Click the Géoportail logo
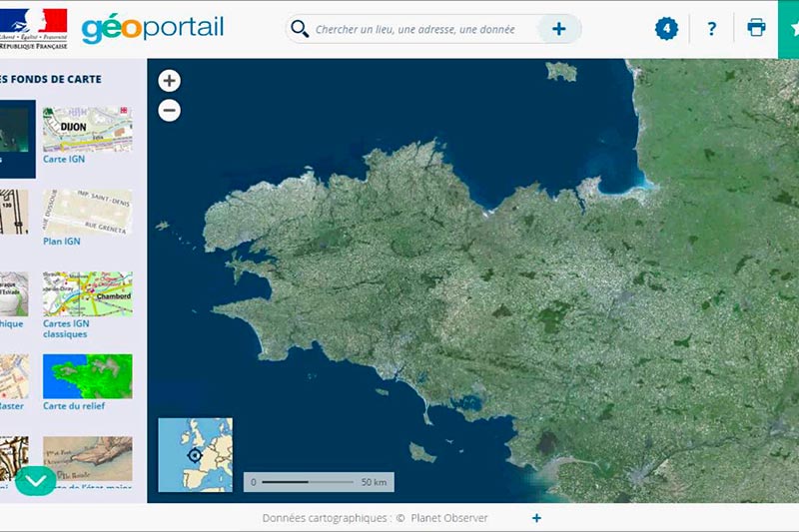This screenshot has height=532, width=799. point(152,28)
